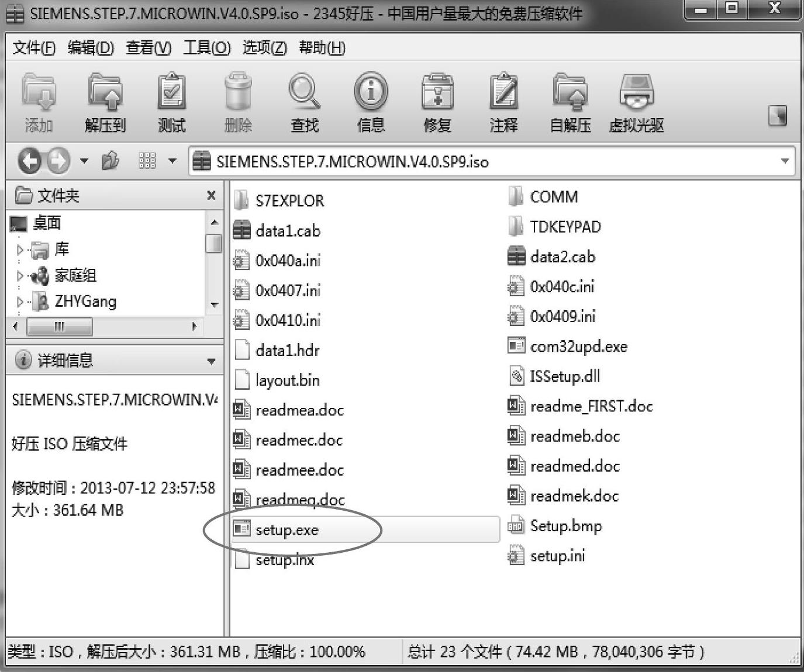Go forward with the right arrow button
804x672 pixels.
(58, 161)
